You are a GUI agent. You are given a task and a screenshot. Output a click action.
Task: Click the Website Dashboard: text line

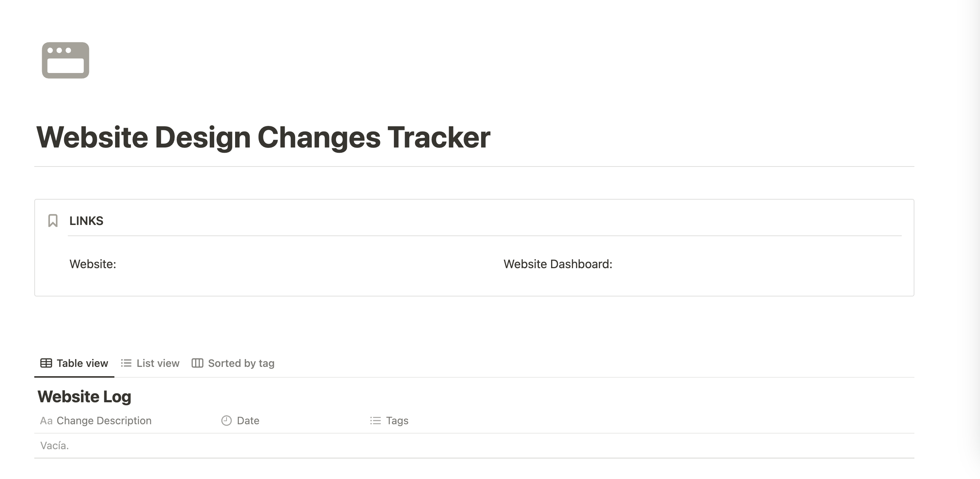tap(558, 264)
